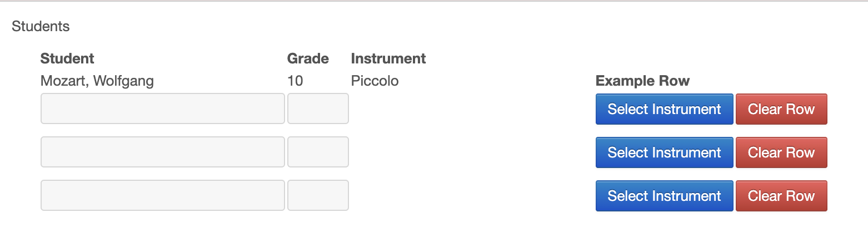
Task: Click the grade input in second row
Action: click(x=318, y=152)
